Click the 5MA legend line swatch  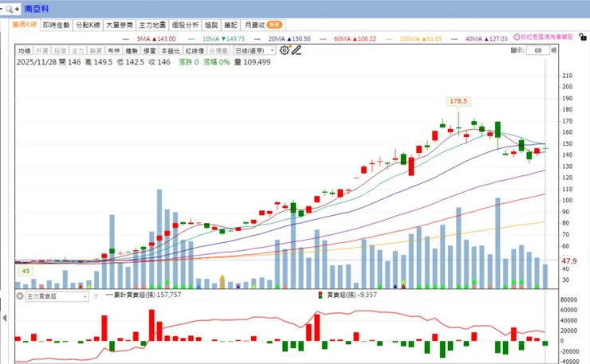126,39
